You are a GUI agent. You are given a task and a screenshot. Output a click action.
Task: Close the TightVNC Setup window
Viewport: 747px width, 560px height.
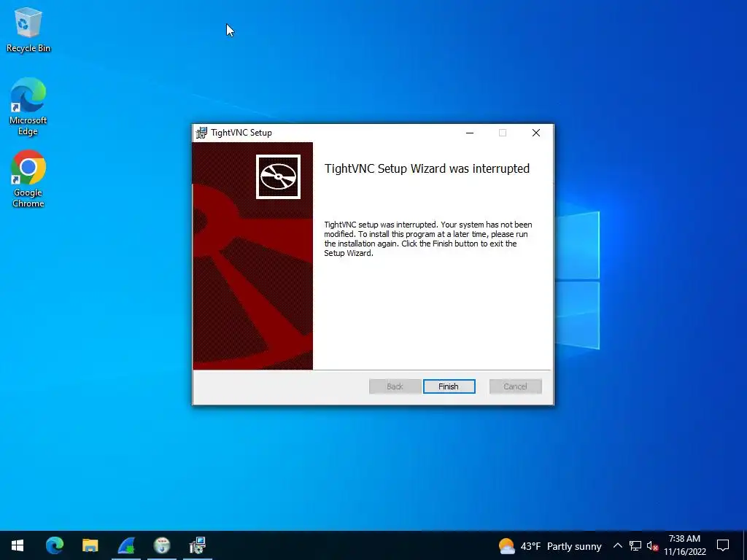click(x=536, y=133)
